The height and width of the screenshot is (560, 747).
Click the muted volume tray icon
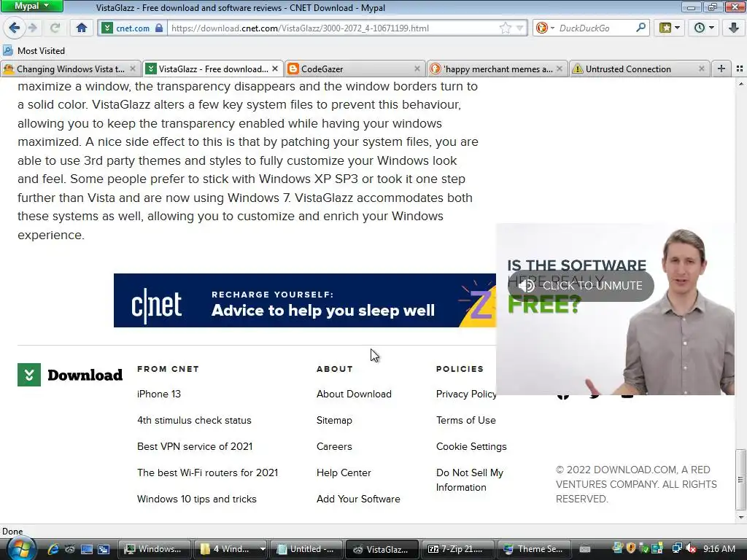point(692,548)
